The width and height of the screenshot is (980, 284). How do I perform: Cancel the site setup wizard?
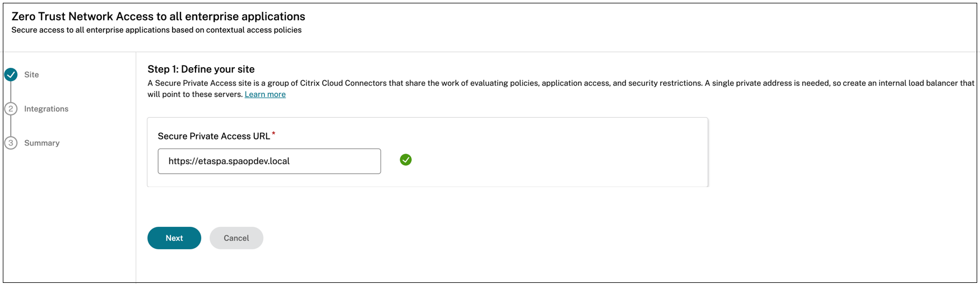[x=236, y=238]
